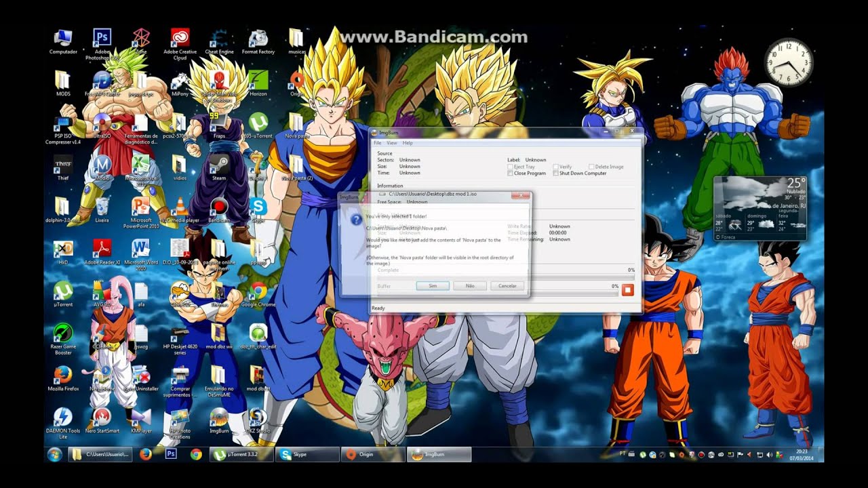Open Google Chrome desktop shortcut

(258, 294)
